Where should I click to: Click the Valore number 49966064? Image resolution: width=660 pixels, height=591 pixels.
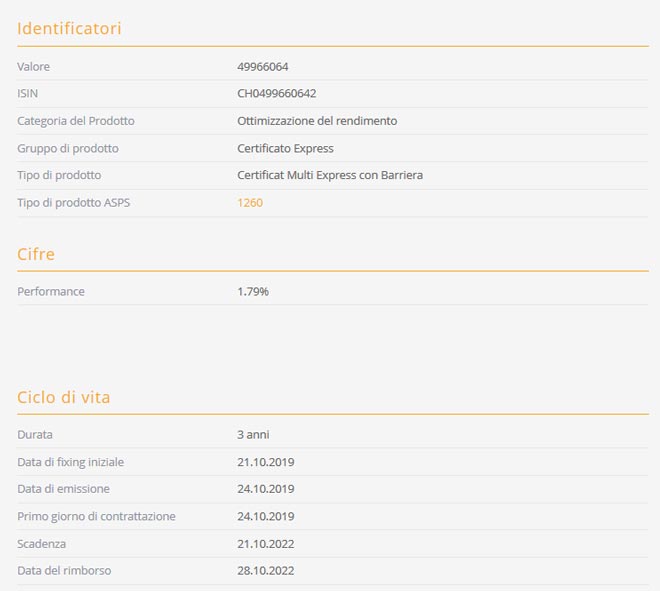[x=263, y=67]
